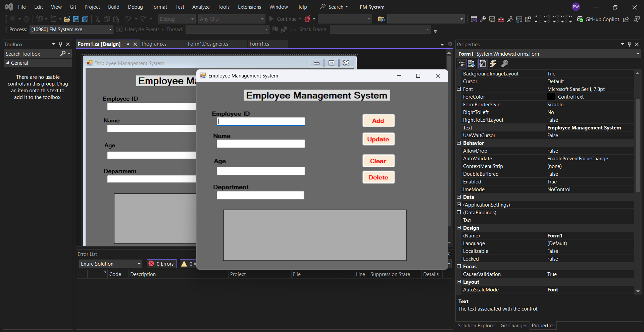The image size is (644, 332).
Task: Expand the Font property row
Action: [x=459, y=89]
